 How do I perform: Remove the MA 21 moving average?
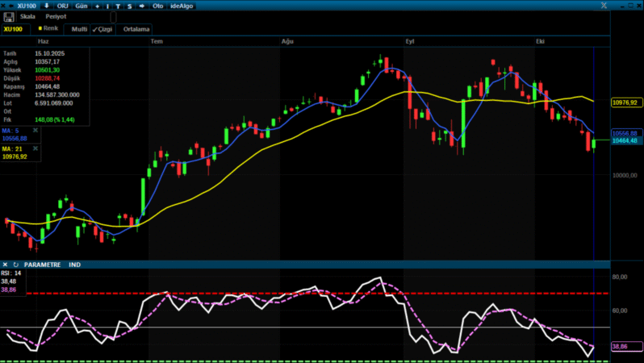[35, 149]
